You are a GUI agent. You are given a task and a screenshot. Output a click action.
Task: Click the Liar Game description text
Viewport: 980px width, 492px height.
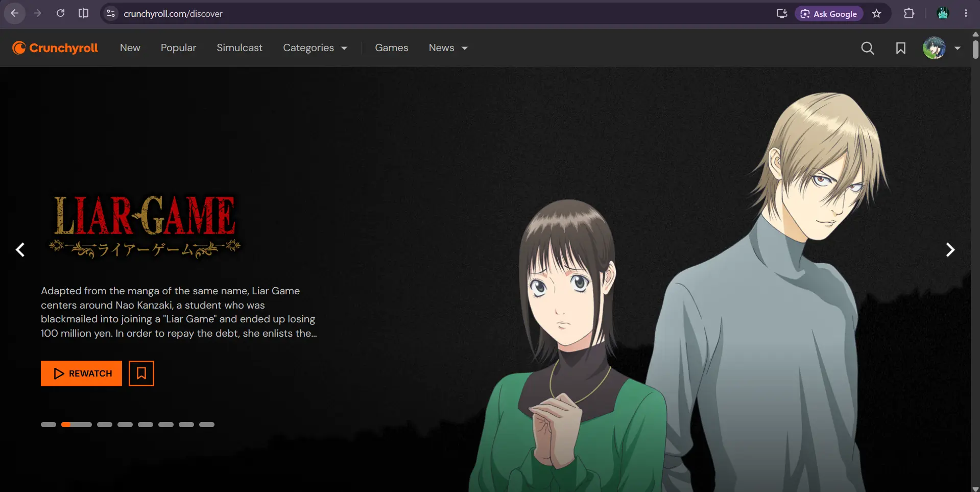pyautogui.click(x=179, y=312)
